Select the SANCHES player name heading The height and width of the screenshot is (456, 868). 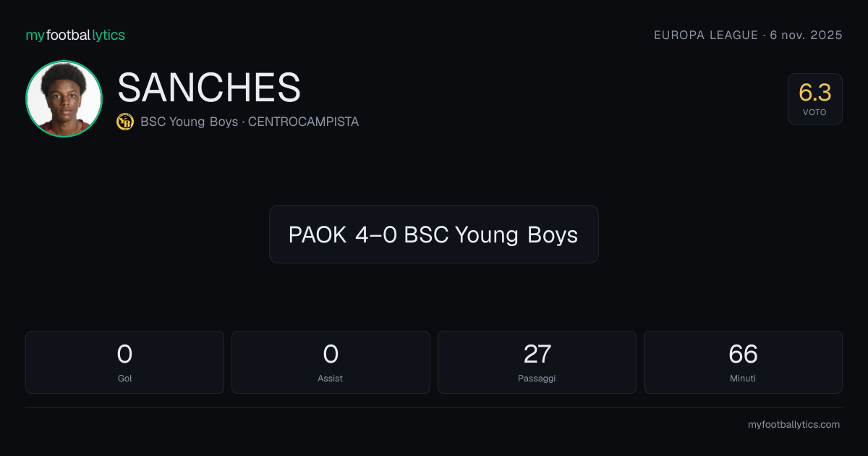(209, 88)
